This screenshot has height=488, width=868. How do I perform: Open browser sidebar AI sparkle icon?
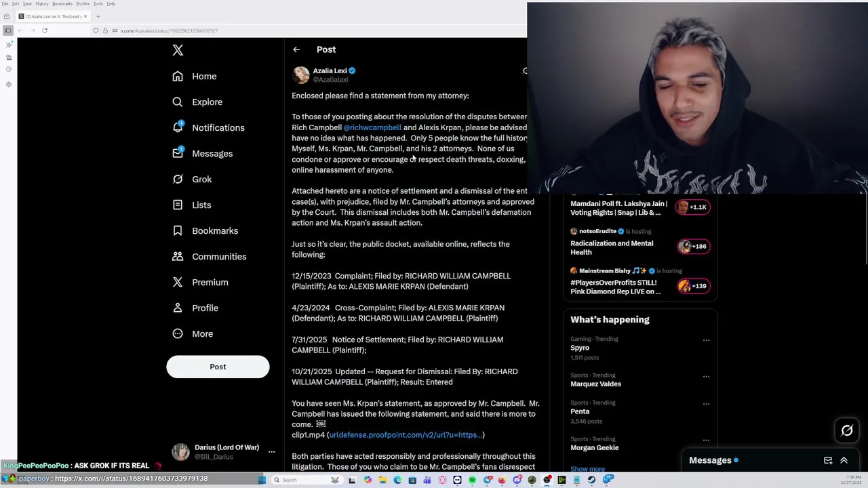(x=8, y=45)
